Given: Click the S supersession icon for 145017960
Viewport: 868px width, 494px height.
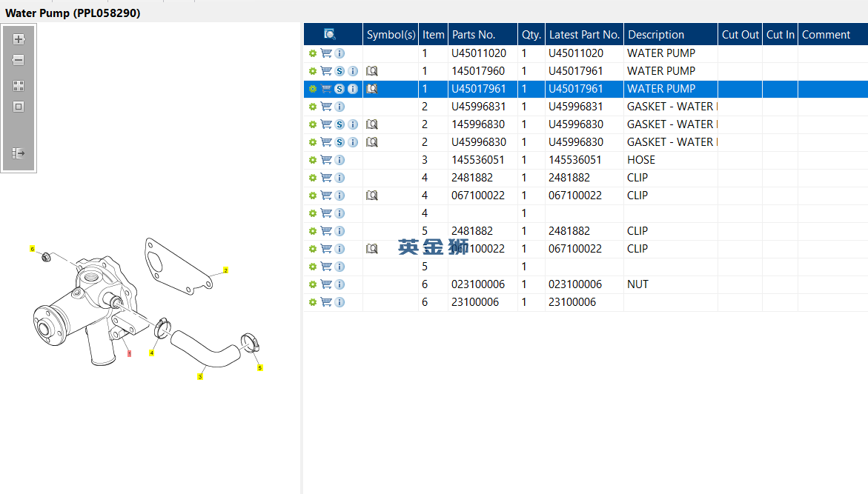Looking at the screenshot, I should click(340, 71).
